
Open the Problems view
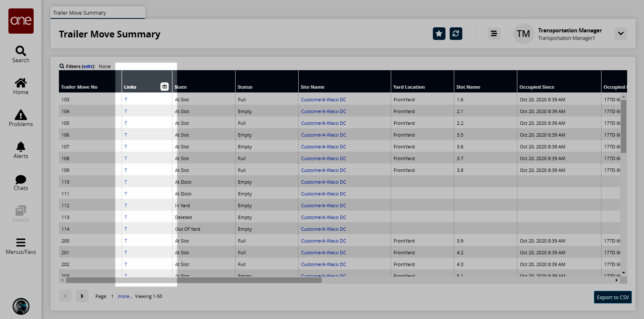(21, 119)
